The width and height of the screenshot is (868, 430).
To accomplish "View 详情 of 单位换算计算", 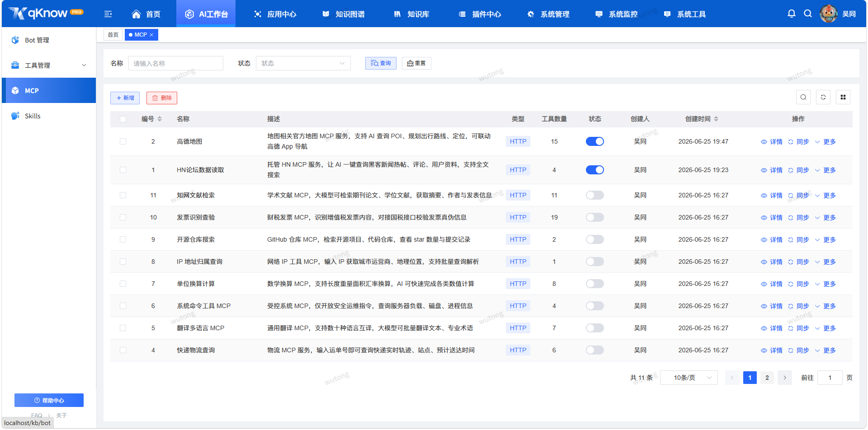I will (x=771, y=284).
